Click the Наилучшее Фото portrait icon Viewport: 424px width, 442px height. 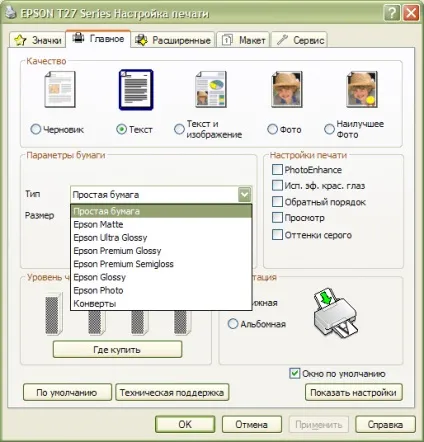[x=362, y=89]
